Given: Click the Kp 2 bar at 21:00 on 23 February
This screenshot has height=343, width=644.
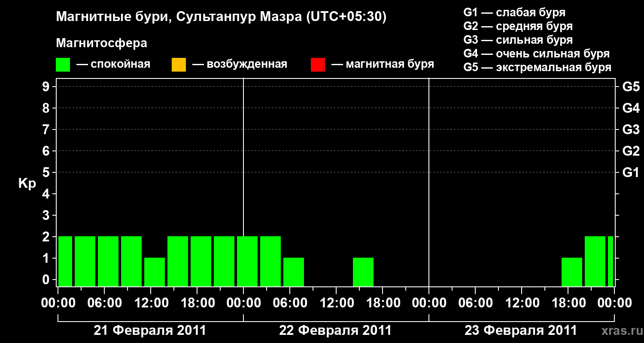Looking at the screenshot, I should point(595,261).
